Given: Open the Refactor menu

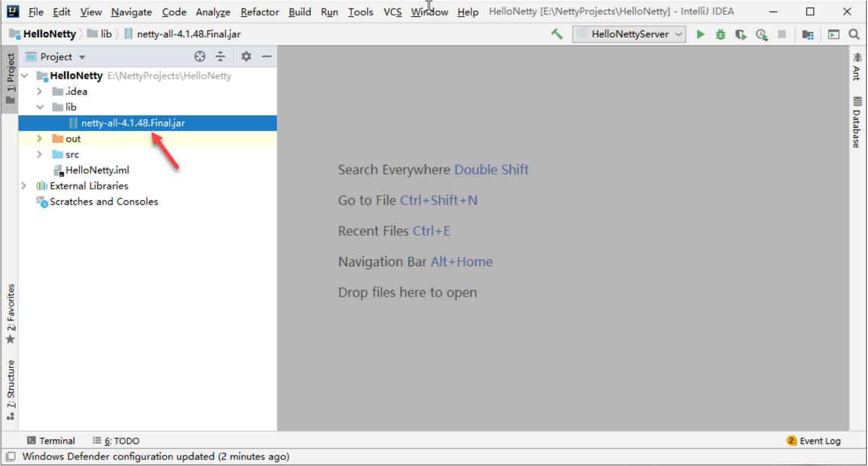Looking at the screenshot, I should click(259, 12).
